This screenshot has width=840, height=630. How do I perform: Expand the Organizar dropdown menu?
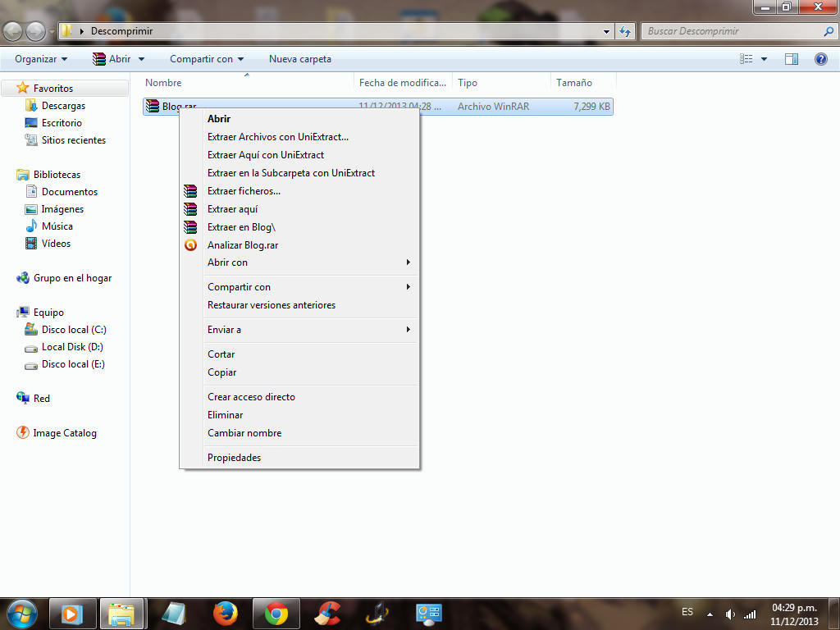41,59
